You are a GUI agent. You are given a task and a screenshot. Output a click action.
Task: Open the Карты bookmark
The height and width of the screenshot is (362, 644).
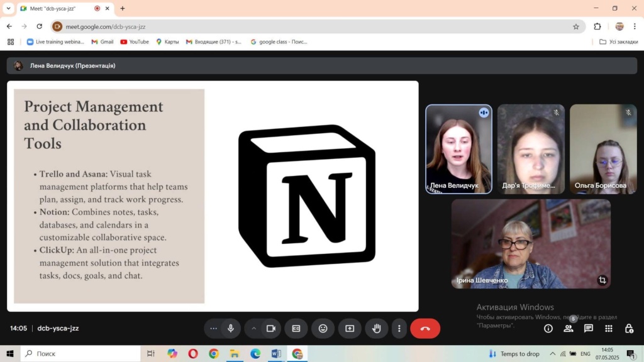tap(167, 42)
